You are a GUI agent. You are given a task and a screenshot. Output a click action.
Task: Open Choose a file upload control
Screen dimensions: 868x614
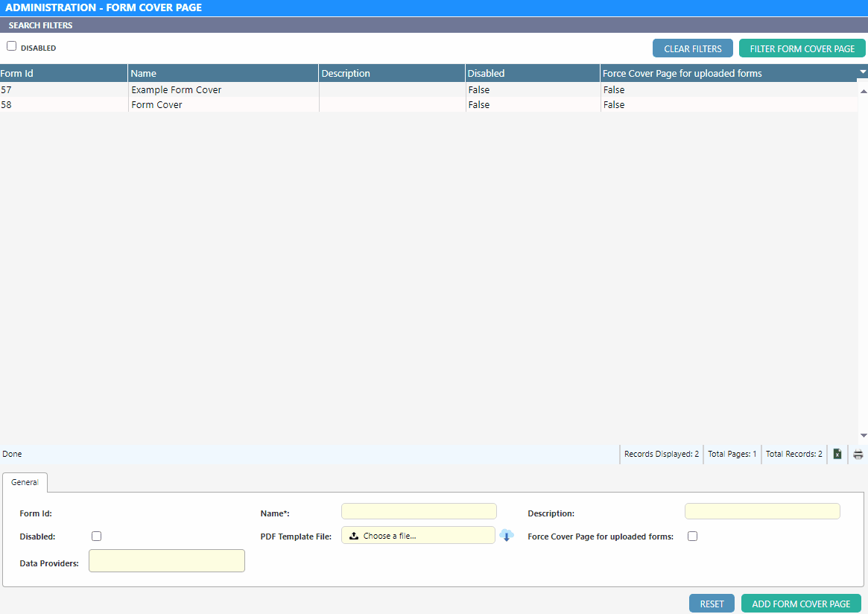pyautogui.click(x=418, y=536)
